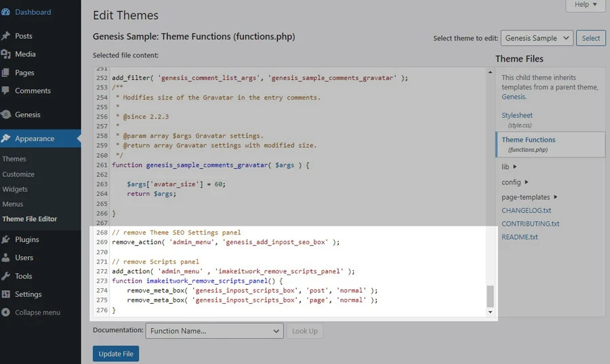Expand the page-templates folder

coord(529,197)
